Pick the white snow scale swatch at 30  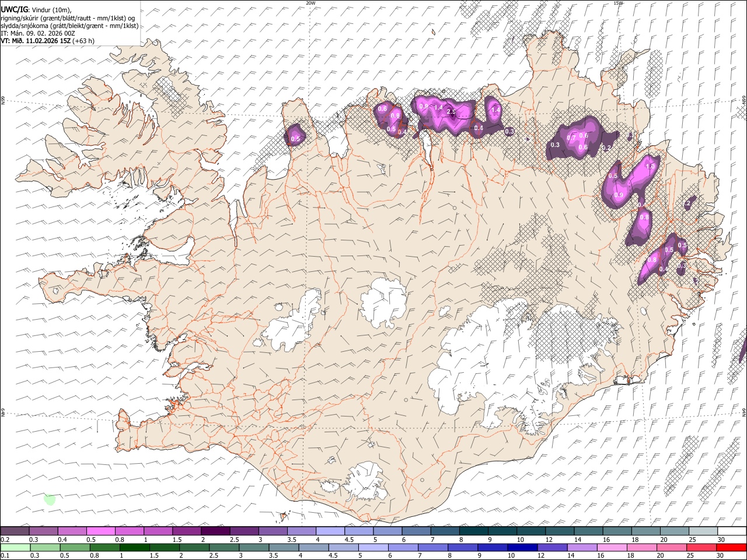732,531
